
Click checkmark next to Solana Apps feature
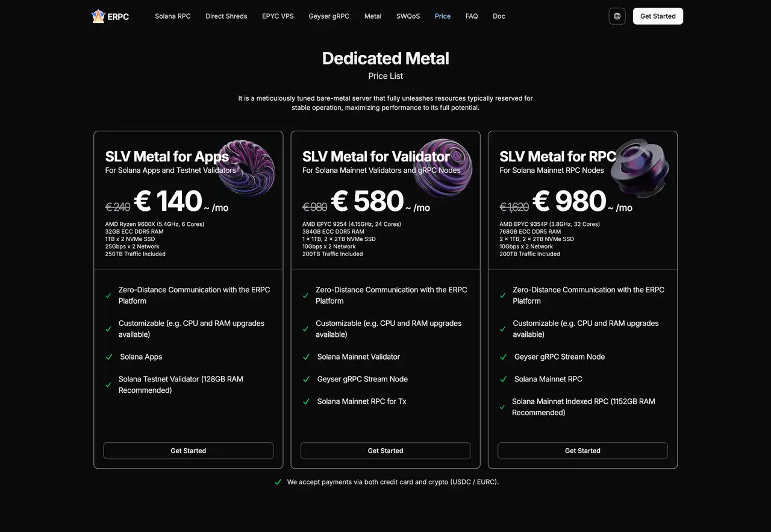(x=109, y=357)
